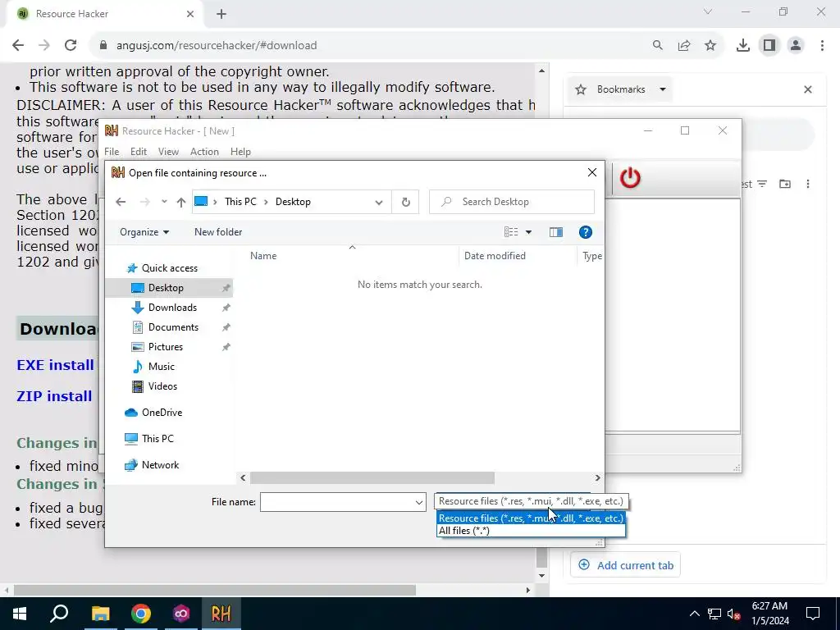The height and width of the screenshot is (630, 840).
Task: Click the blue help icon in dialog
Action: click(586, 232)
